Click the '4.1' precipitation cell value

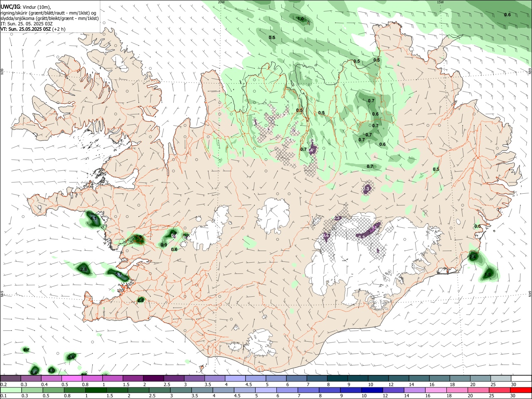click(x=94, y=218)
